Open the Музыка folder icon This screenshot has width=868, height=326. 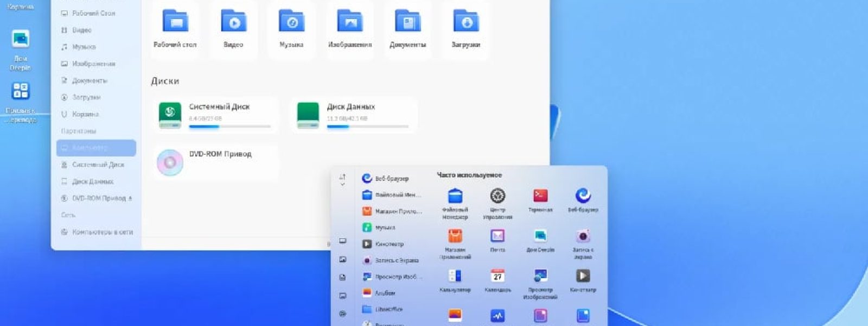coord(291,28)
